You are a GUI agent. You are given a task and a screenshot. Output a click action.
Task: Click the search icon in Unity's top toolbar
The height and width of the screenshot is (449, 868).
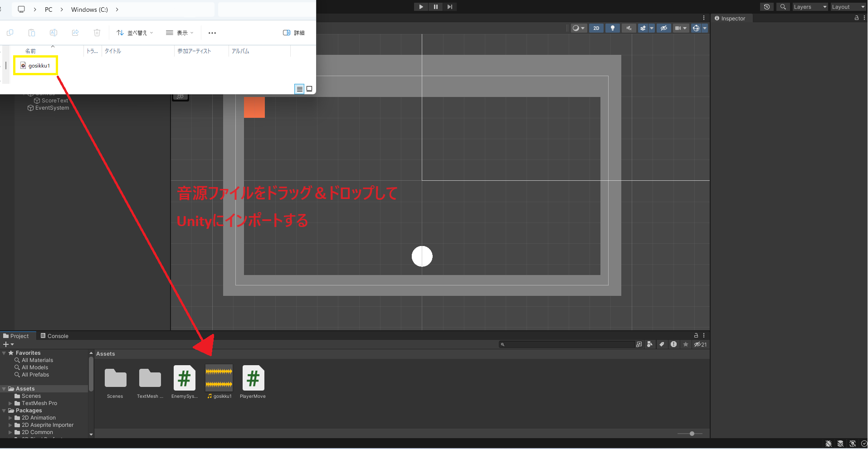[783, 7]
